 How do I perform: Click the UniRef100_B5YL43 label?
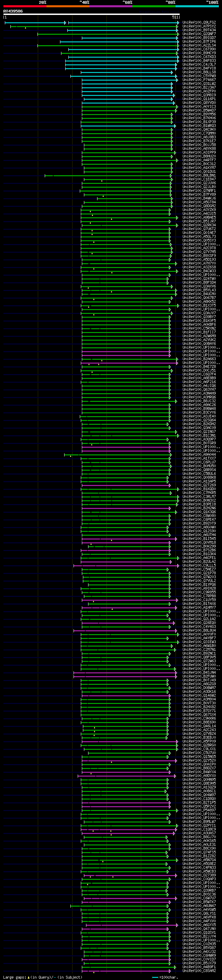[x=199, y=290]
